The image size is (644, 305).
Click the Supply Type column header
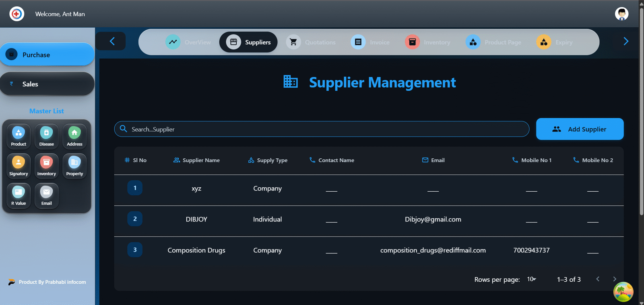268,160
